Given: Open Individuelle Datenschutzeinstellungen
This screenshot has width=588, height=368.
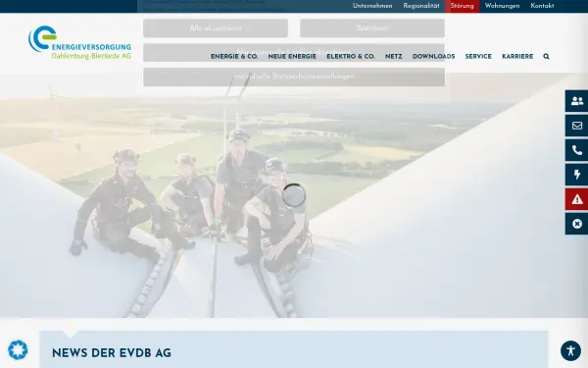Looking at the screenshot, I should pyautogui.click(x=294, y=77).
